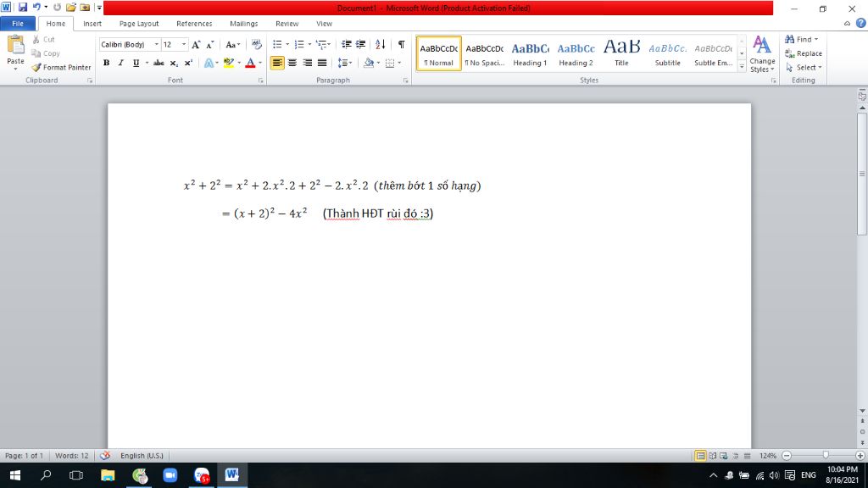Screen dimensions: 868x488
Task: Click the Increase Indent icon
Action: (360, 44)
